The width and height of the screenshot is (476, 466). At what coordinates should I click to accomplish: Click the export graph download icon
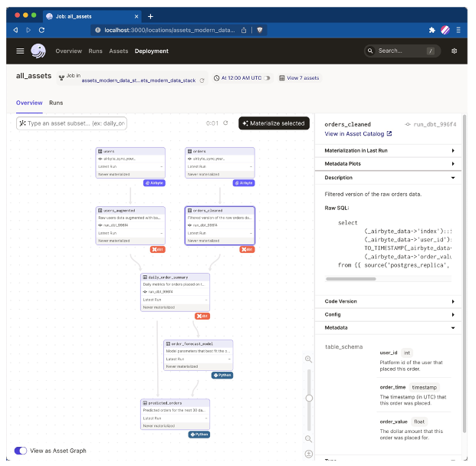309,454
